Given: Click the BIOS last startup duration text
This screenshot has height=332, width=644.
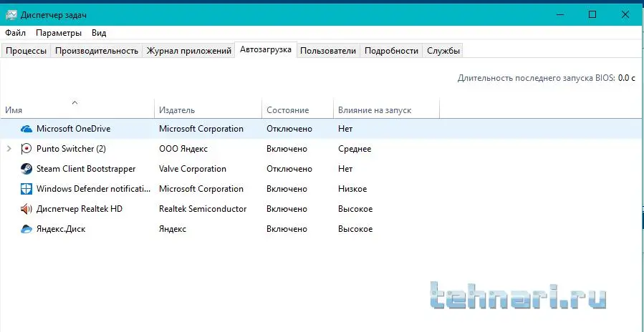Looking at the screenshot, I should click(x=547, y=78).
